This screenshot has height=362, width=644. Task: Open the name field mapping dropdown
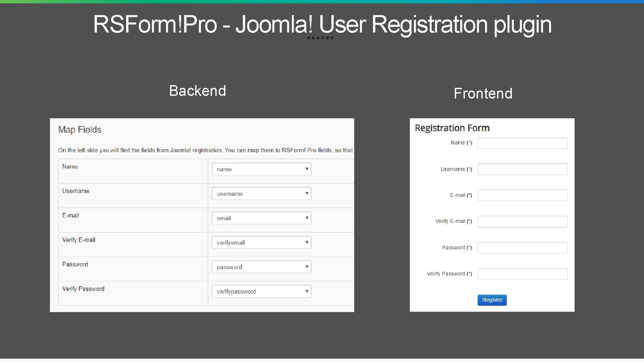click(261, 169)
